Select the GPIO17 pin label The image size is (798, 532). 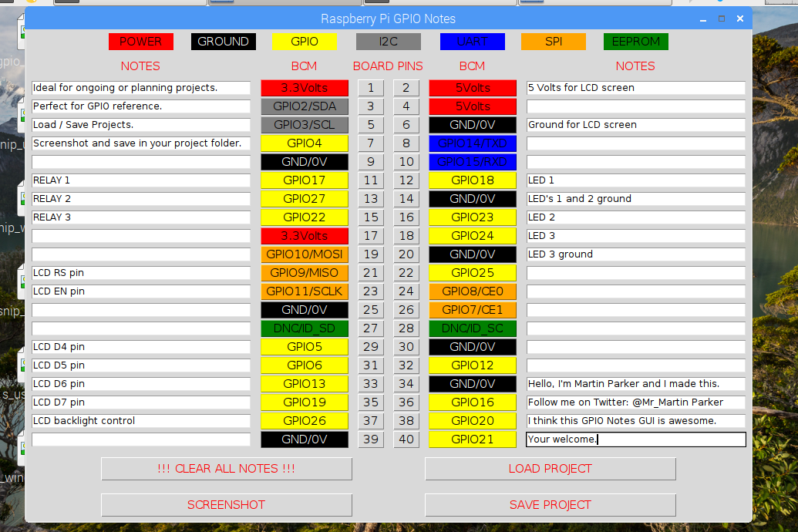pyautogui.click(x=305, y=180)
